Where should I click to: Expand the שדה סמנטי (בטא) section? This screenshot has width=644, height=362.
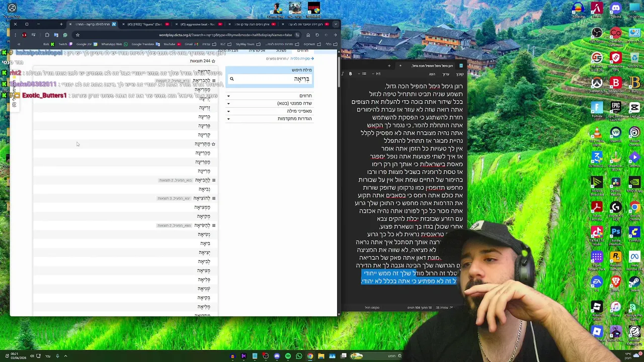click(270, 104)
